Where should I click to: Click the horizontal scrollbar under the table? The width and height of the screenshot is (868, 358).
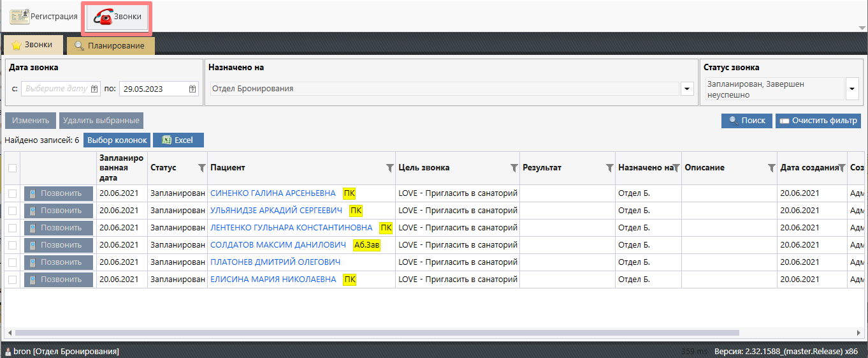[376, 332]
